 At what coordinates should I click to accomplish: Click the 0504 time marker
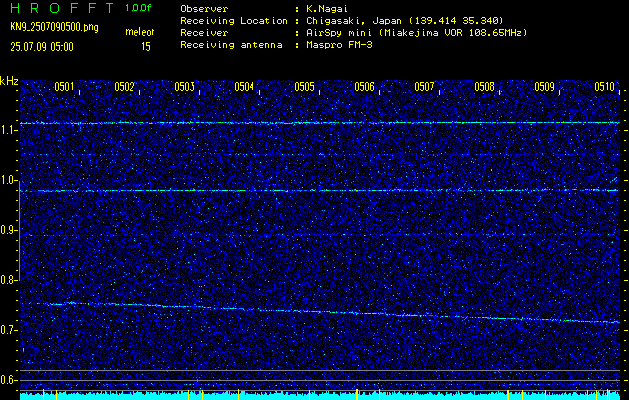click(244, 87)
